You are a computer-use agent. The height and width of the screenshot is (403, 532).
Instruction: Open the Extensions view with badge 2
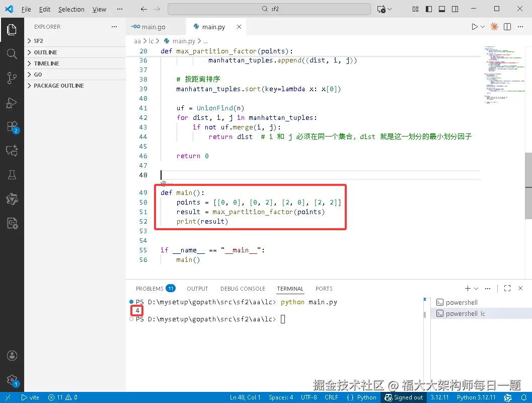point(12,126)
